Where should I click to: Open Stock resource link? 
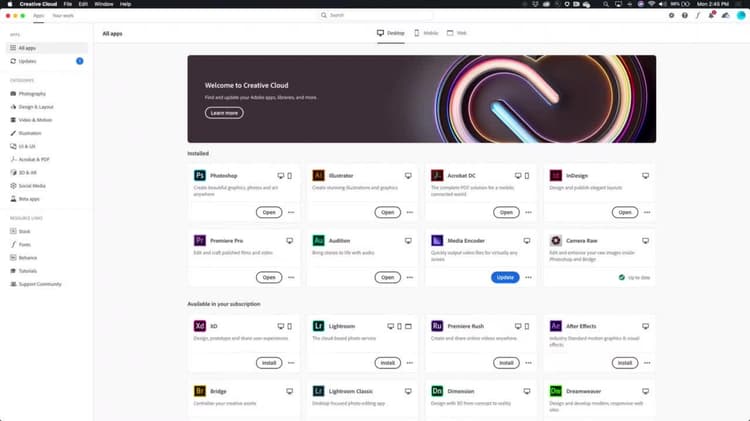point(20,232)
